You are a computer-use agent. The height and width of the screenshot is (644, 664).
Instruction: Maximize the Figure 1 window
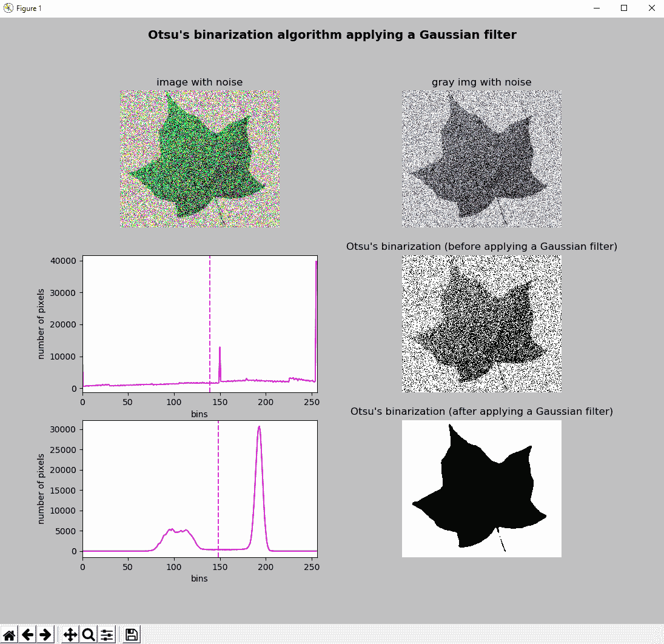coord(623,8)
